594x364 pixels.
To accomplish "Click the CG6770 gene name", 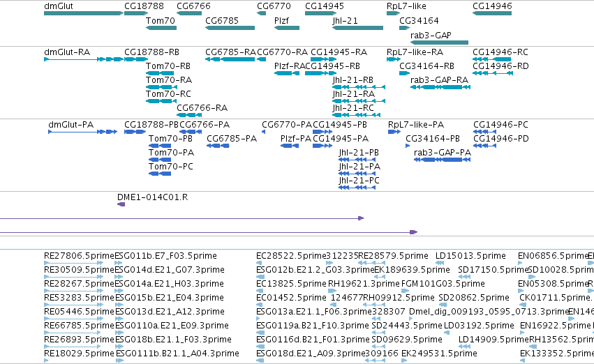I will coord(274,6).
